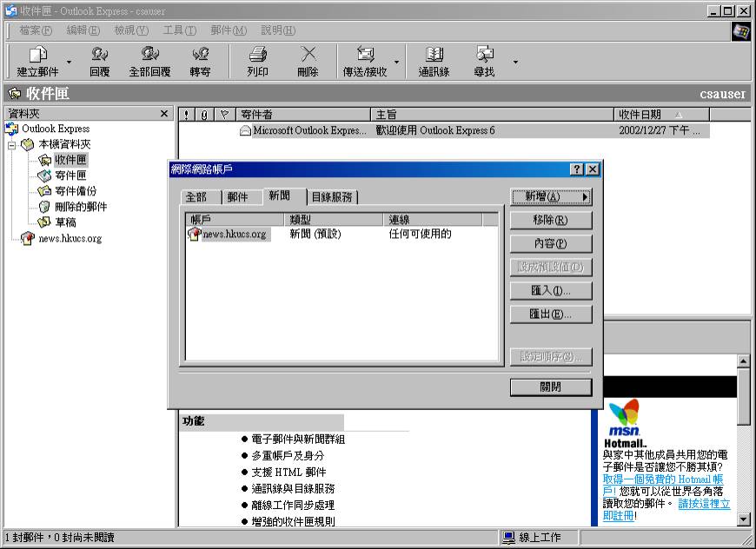
Task: Select the Inbox (收件匣) folder icon in tree
Action: pos(45,160)
